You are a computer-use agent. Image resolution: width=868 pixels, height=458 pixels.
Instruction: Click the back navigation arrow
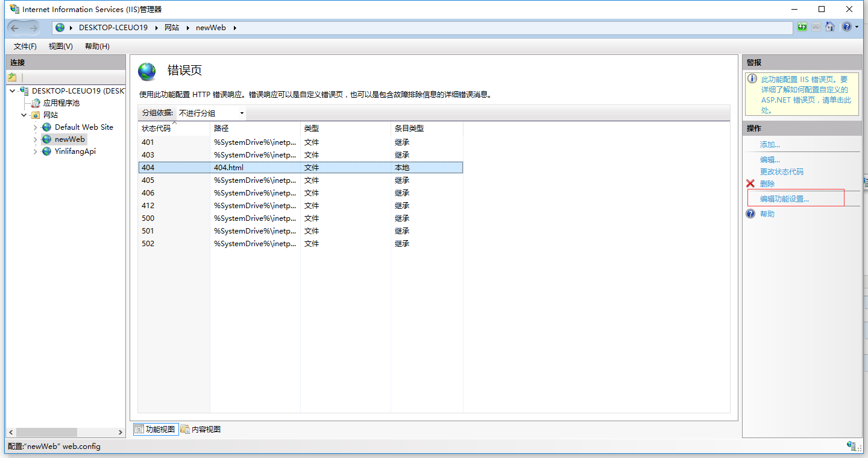point(15,28)
